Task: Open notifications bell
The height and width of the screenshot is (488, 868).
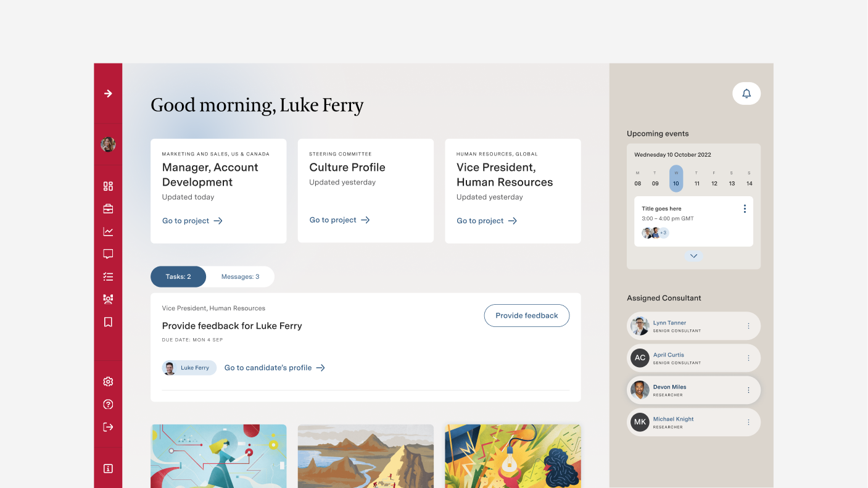Action: (x=746, y=94)
